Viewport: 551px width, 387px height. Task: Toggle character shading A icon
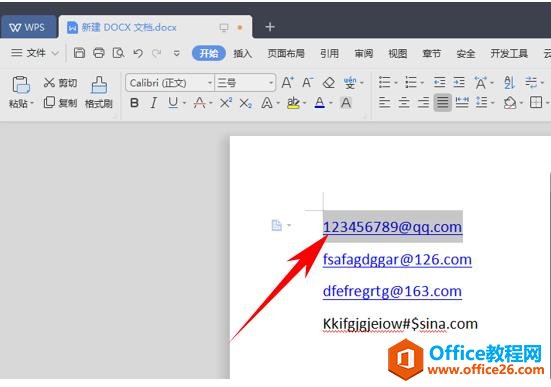(x=346, y=103)
